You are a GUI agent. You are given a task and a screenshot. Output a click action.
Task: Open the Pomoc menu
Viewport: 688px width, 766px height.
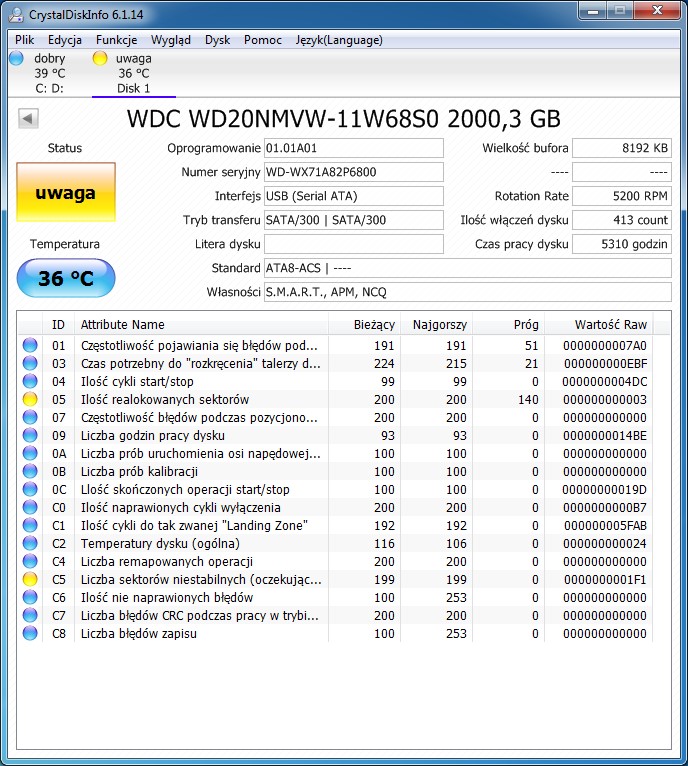click(x=263, y=40)
